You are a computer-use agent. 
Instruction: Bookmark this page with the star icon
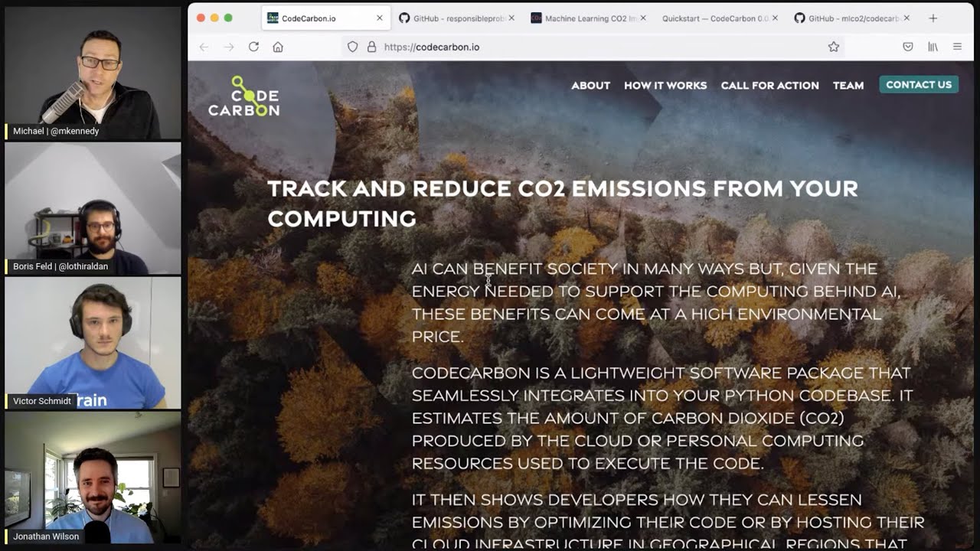834,47
